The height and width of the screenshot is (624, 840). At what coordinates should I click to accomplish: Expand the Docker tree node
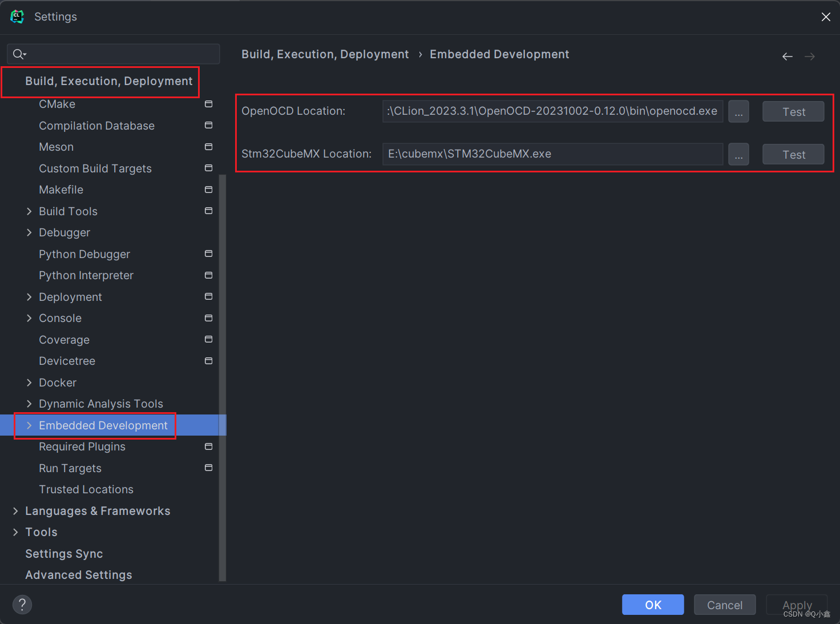point(29,383)
